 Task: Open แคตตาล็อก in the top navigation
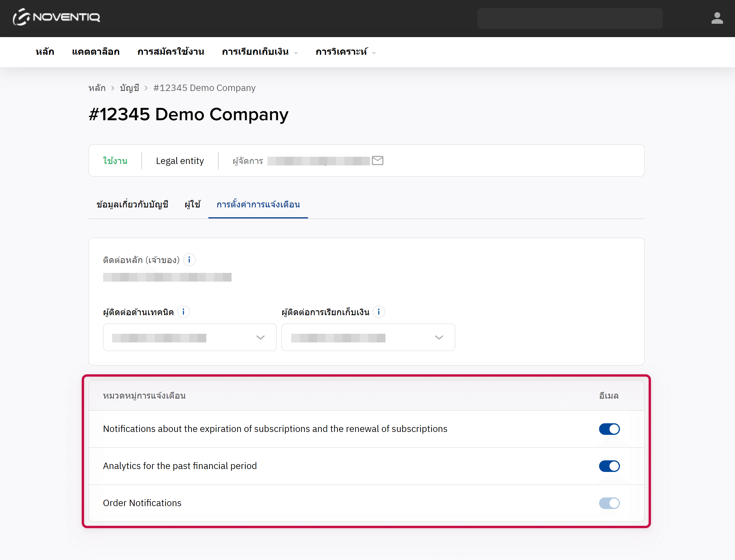[96, 52]
